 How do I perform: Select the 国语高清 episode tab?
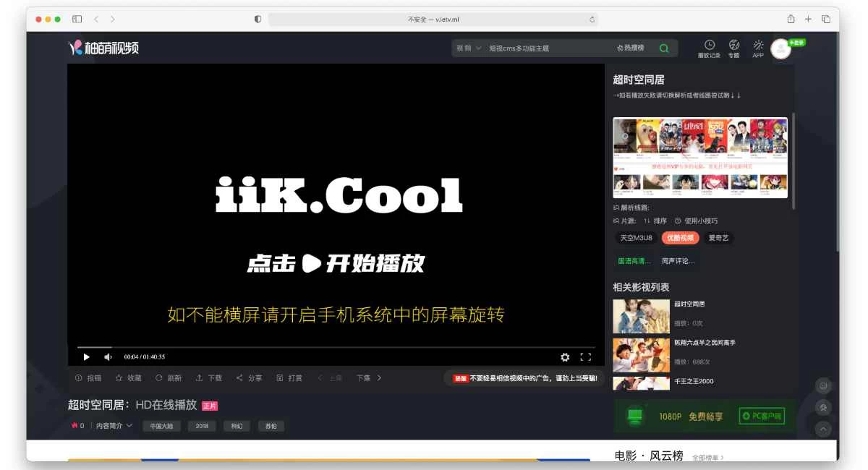[634, 261]
